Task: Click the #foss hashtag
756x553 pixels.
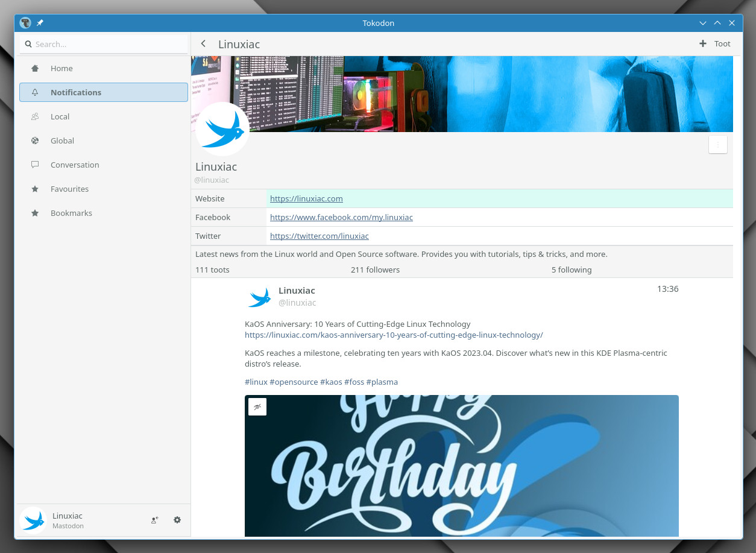Action: coord(354,382)
